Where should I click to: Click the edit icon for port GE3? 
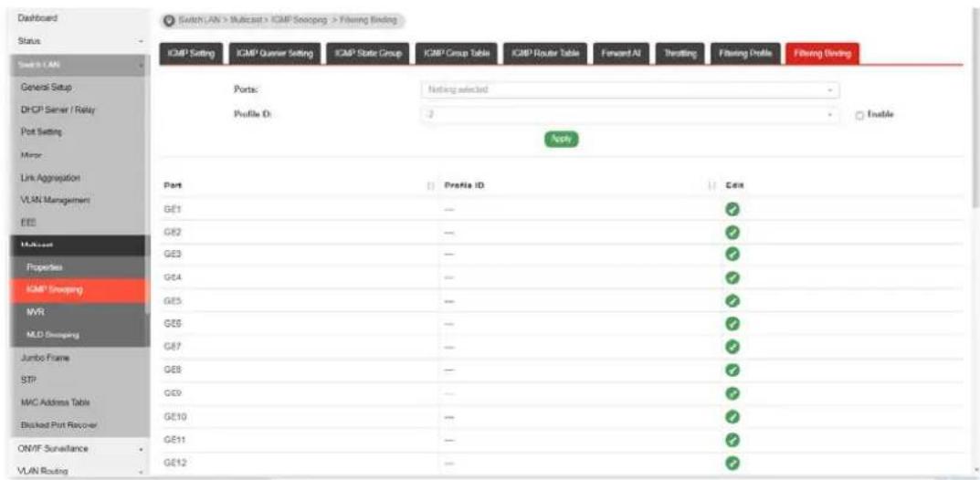tap(732, 255)
